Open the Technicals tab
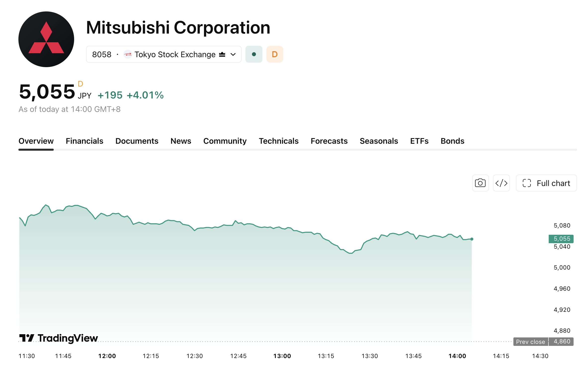 click(x=279, y=141)
